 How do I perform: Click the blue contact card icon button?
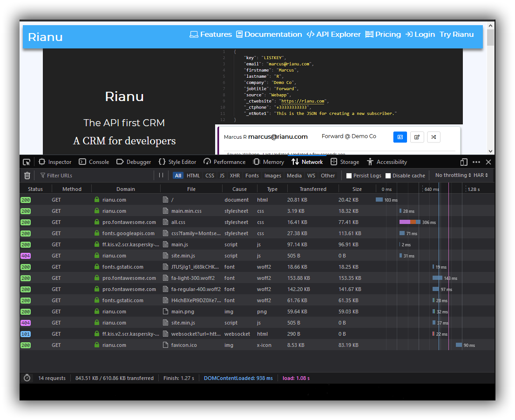click(400, 137)
